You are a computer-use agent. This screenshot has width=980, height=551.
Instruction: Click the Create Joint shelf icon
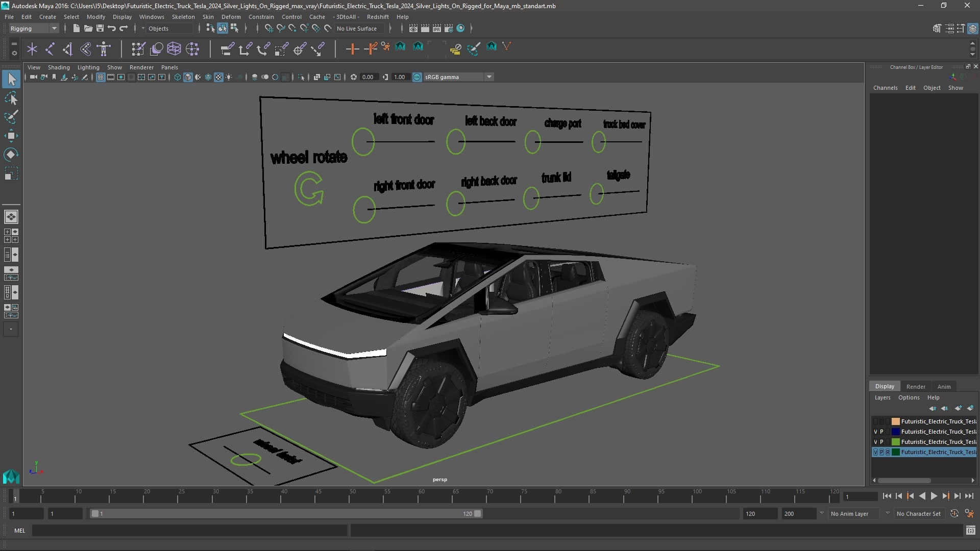pyautogui.click(x=50, y=49)
